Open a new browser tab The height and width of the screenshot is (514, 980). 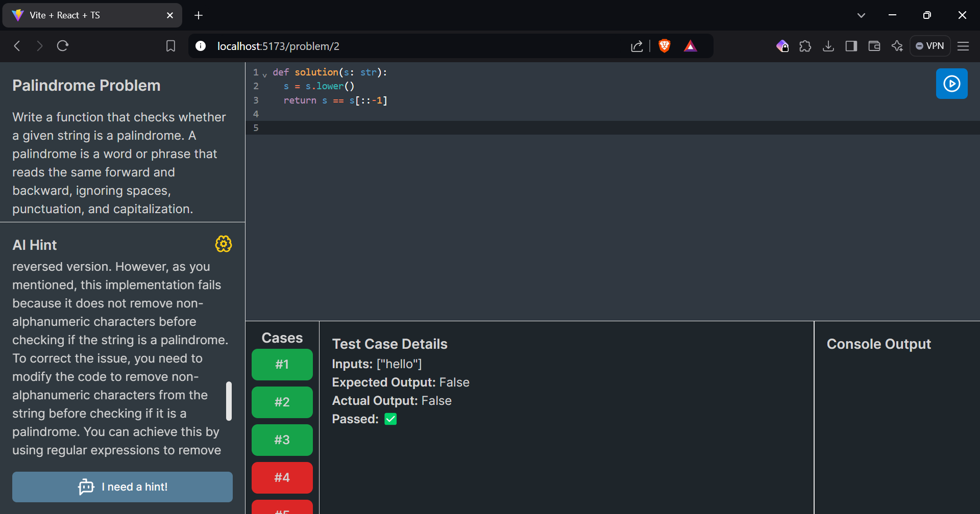(x=199, y=15)
